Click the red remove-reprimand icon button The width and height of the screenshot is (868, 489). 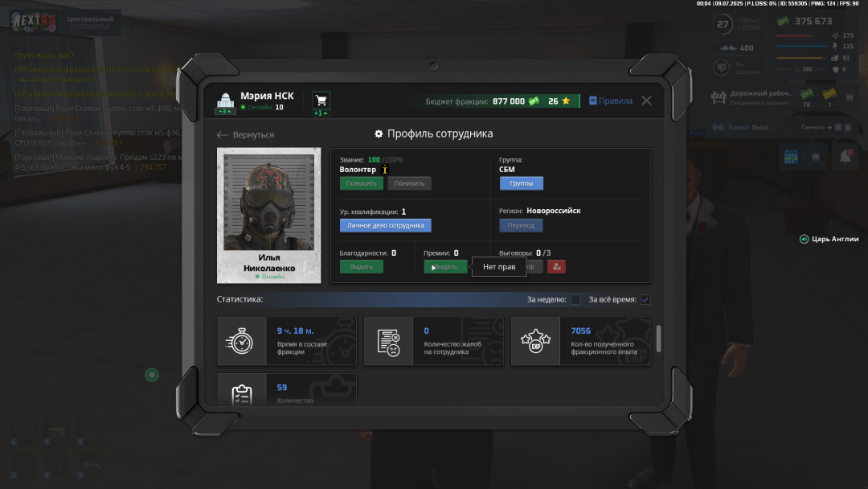(556, 267)
